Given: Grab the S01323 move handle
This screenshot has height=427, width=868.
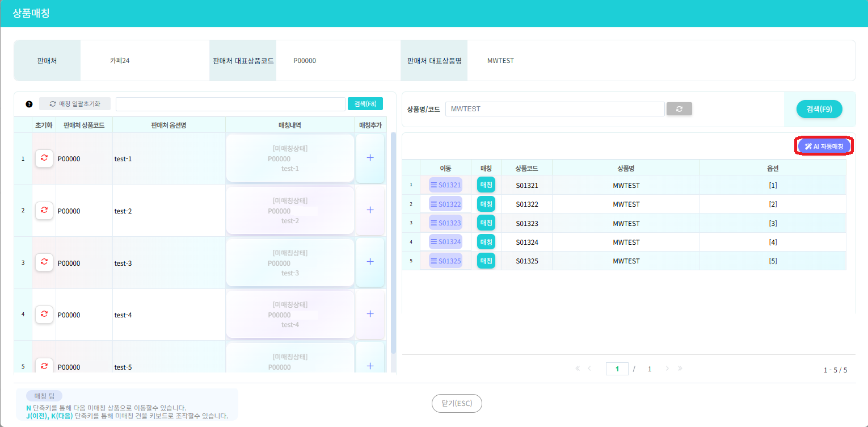Looking at the screenshot, I should pos(445,223).
